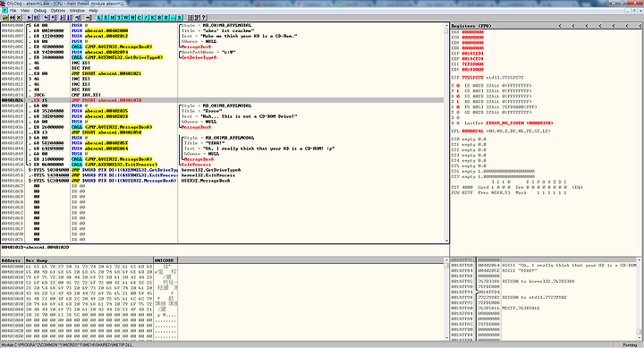Viewport: 644px width, 348px height.
Task: Open the Debug menu
Action: pos(40,10)
